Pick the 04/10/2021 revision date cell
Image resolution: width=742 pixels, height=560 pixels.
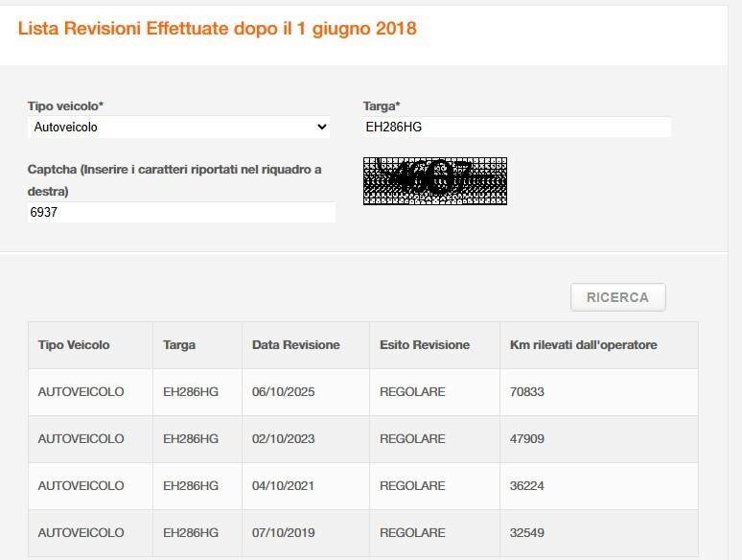(x=283, y=485)
